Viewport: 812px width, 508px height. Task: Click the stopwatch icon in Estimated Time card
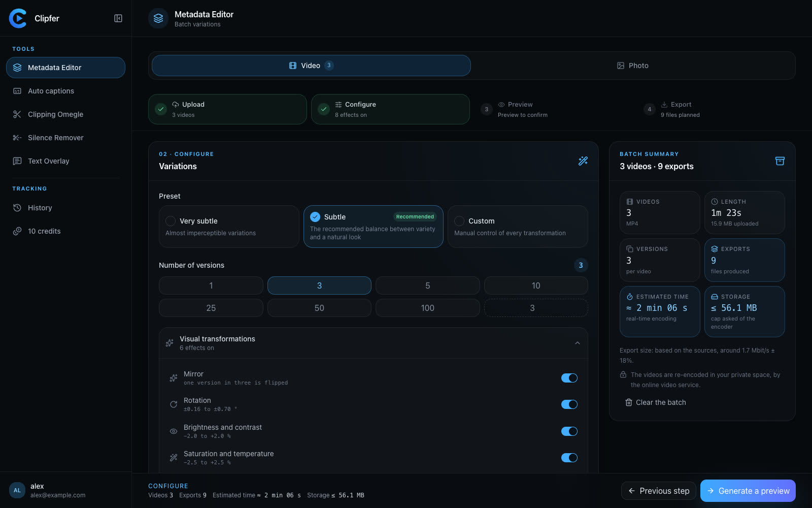[x=630, y=297]
